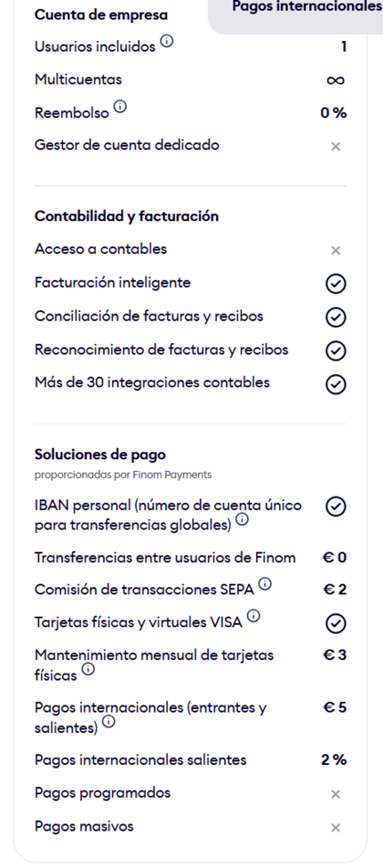Click the X mark for Gestor de cuenta dedicado

coord(336,147)
